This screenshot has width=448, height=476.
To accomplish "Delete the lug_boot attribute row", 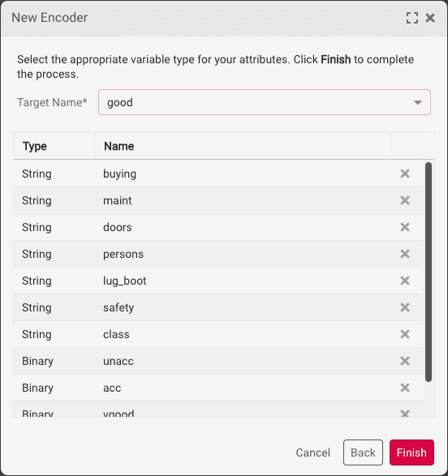I will (x=404, y=281).
